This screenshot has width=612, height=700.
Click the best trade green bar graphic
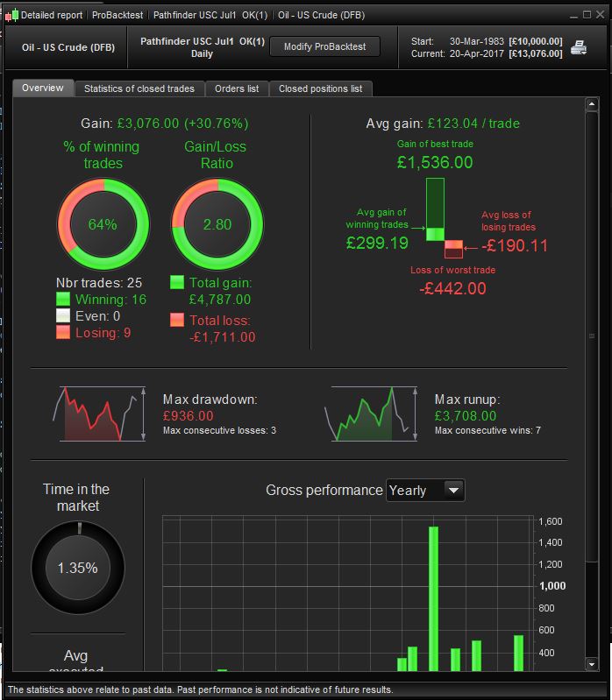point(435,209)
